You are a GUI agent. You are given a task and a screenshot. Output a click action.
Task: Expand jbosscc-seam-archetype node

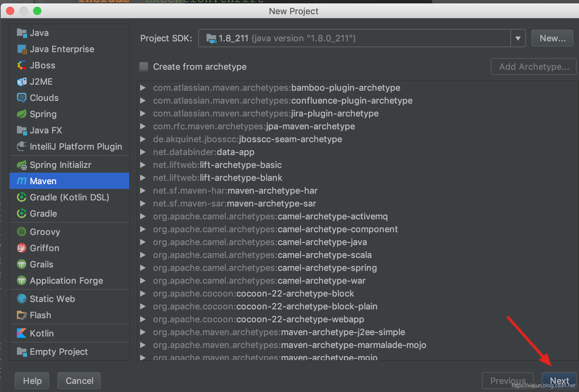[143, 139]
